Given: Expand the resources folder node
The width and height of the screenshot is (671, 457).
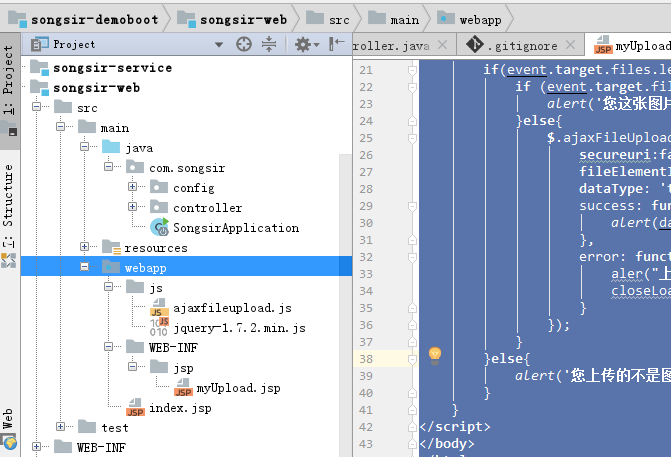Looking at the screenshot, I should click(84, 246).
